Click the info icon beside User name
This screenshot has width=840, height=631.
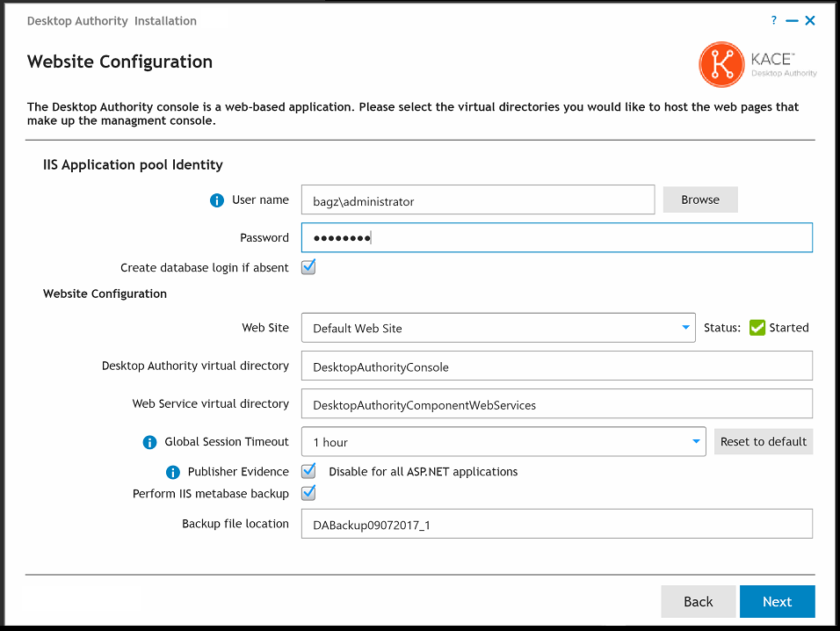[x=218, y=200]
